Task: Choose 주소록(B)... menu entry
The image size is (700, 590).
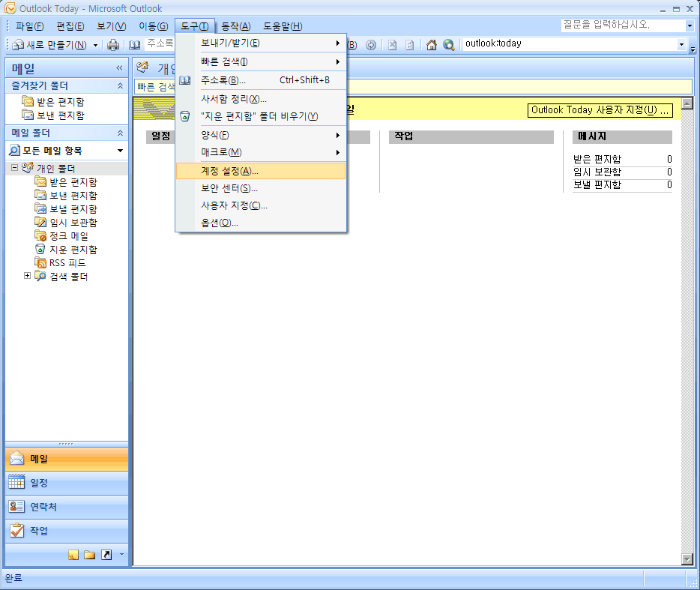Action: (x=261, y=80)
